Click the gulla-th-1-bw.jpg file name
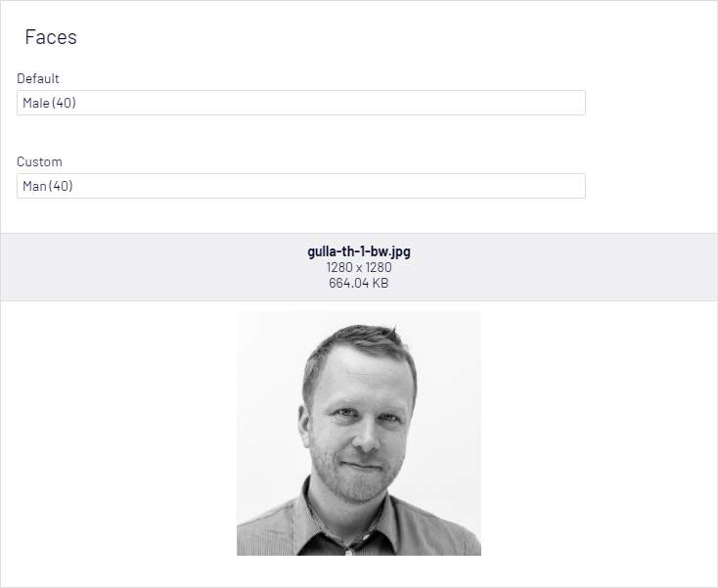The width and height of the screenshot is (718, 588). coord(359,251)
